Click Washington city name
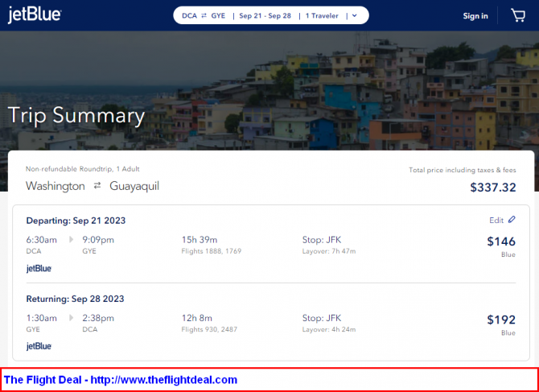 point(56,186)
